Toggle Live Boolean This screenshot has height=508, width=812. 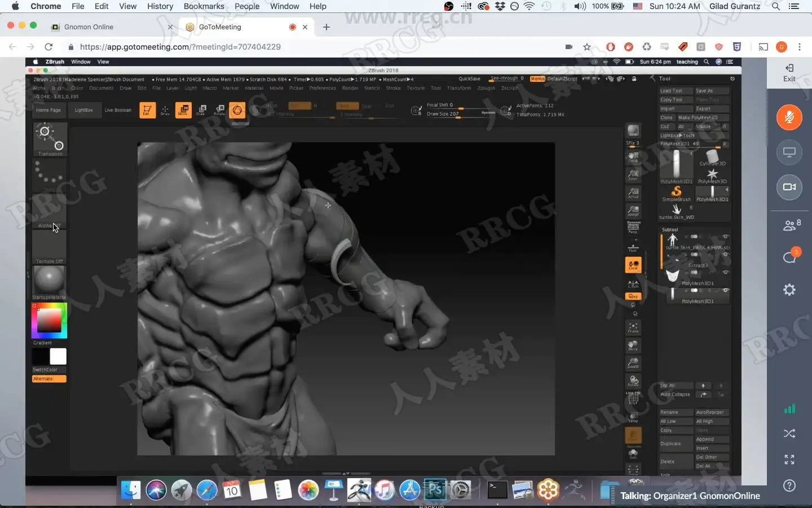[118, 110]
